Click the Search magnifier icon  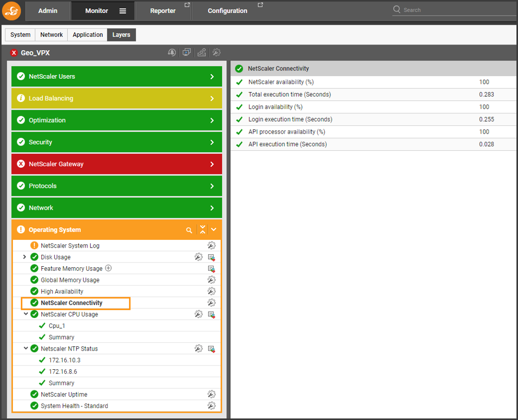click(x=397, y=9)
